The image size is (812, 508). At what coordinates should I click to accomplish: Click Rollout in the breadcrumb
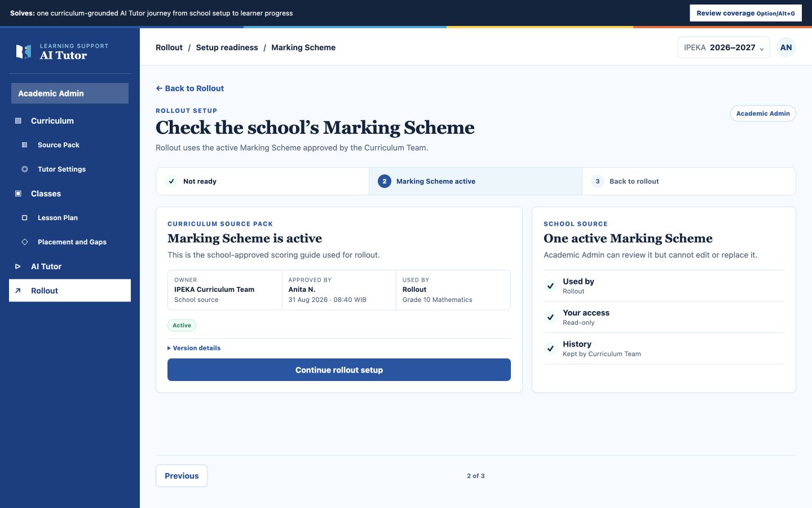(169, 47)
